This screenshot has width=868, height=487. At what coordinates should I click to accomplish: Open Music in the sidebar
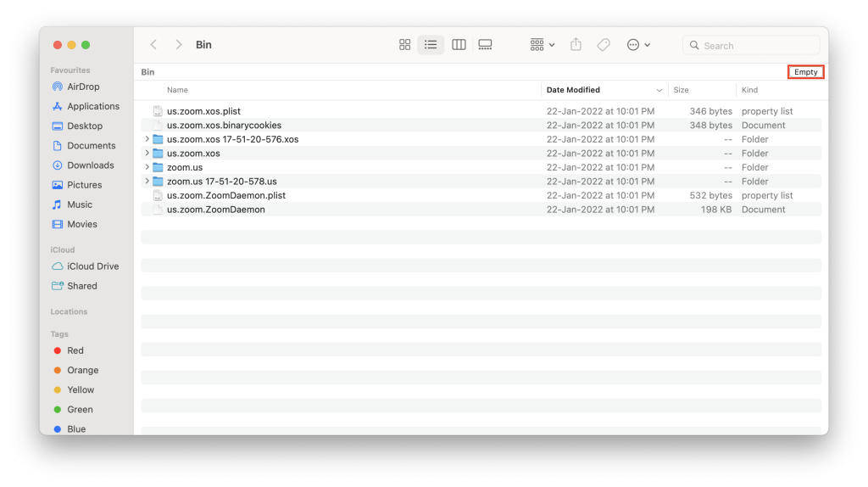tap(72, 204)
